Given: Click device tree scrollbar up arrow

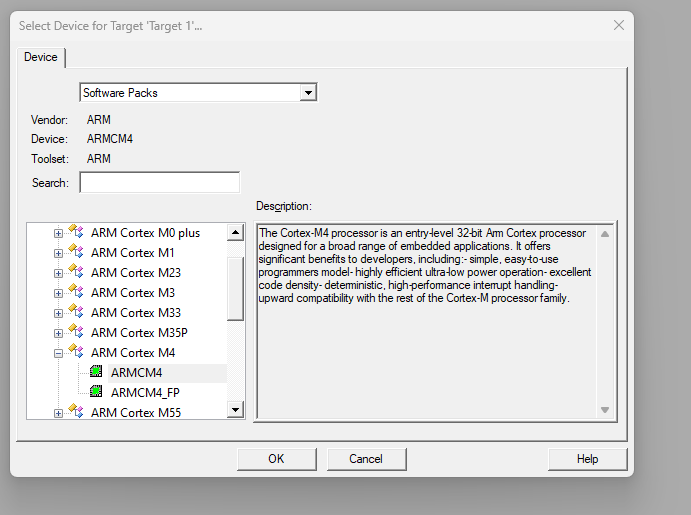Looking at the screenshot, I should click(x=235, y=232).
